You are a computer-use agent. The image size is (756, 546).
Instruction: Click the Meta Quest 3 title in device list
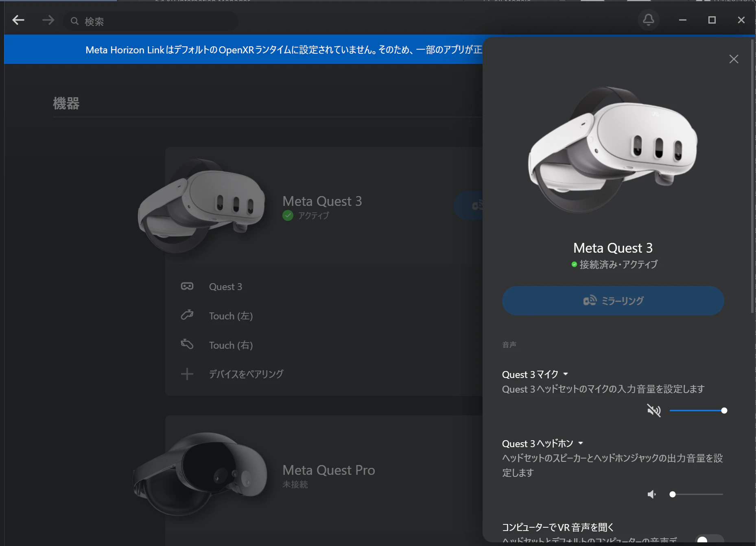coord(322,201)
